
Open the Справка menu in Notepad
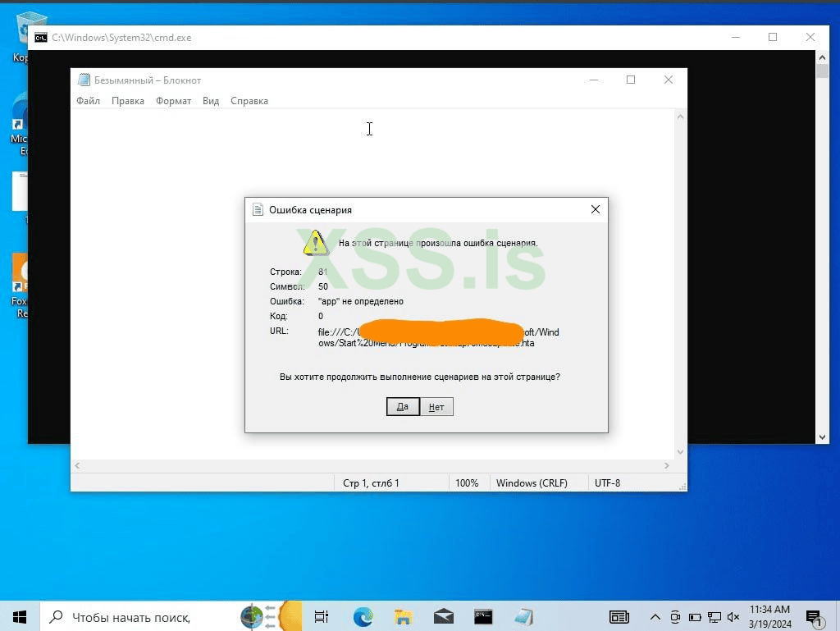point(249,101)
